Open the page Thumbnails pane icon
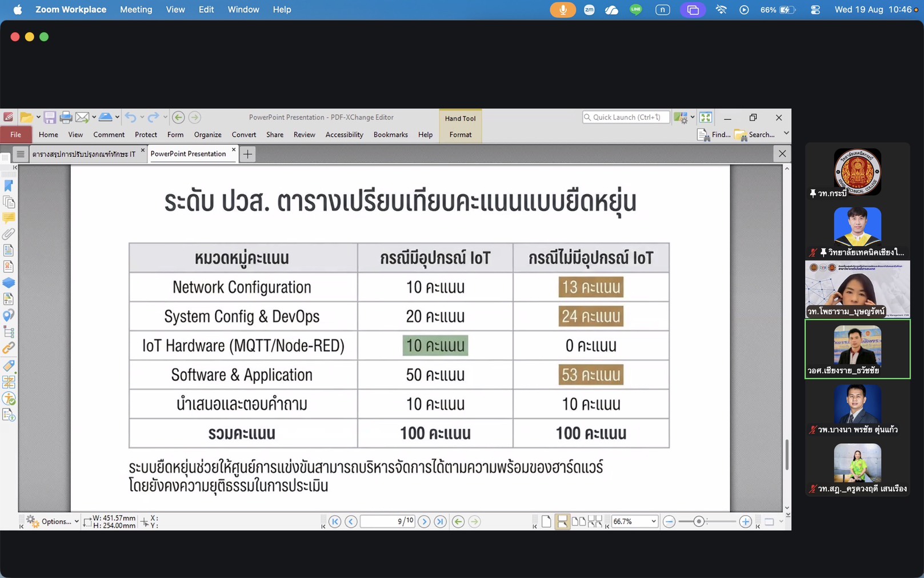924x578 pixels. [9, 202]
